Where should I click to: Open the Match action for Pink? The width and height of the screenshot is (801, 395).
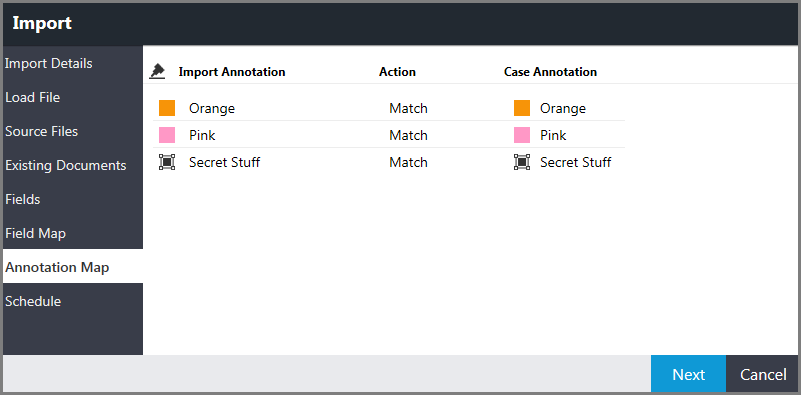[x=408, y=135]
